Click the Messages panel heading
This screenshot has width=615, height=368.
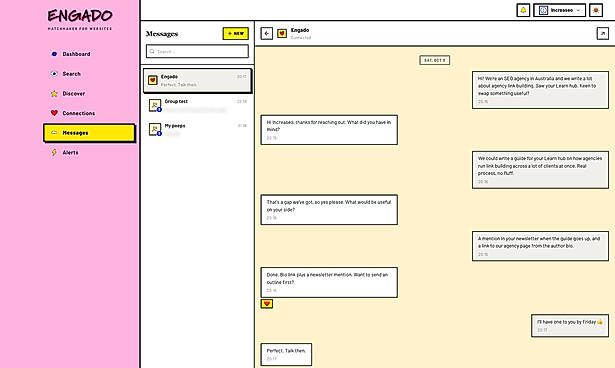[162, 34]
